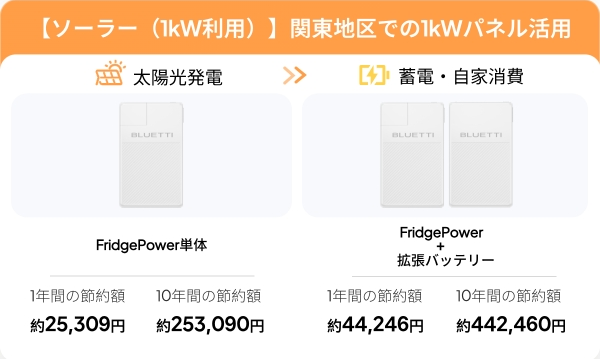Click the 約253,090円 ten-year savings amount
This screenshot has width=600, height=360.
[x=210, y=324]
